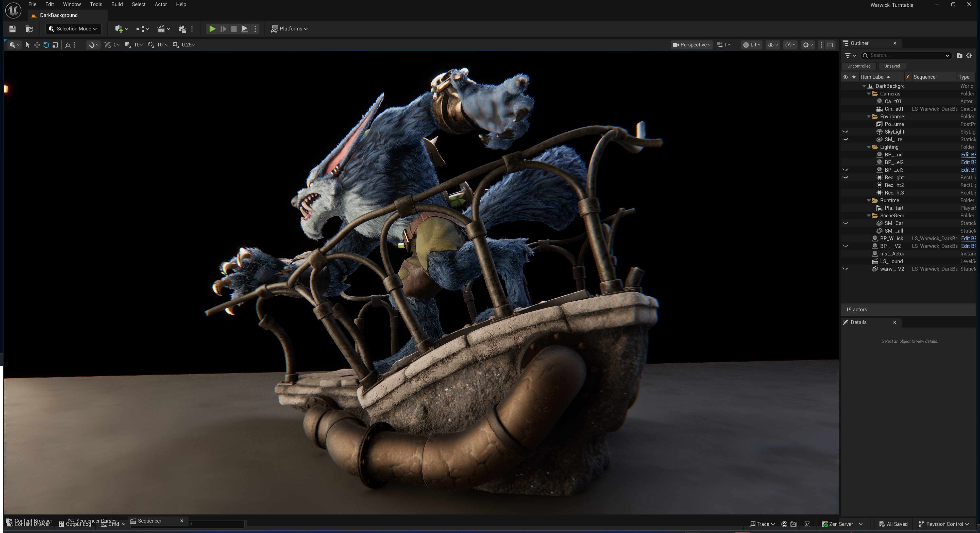Open the Build menu

(117, 4)
